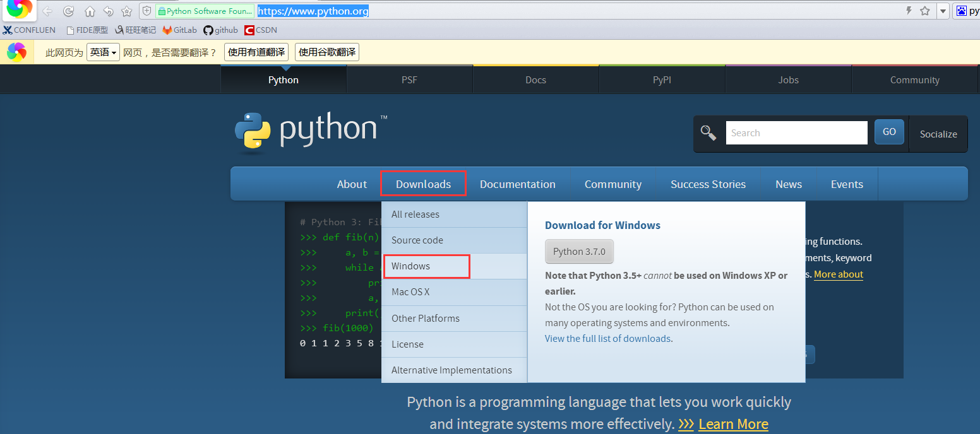Choose Source code in Downloads dropdown
The image size is (980, 434).
(x=454, y=240)
